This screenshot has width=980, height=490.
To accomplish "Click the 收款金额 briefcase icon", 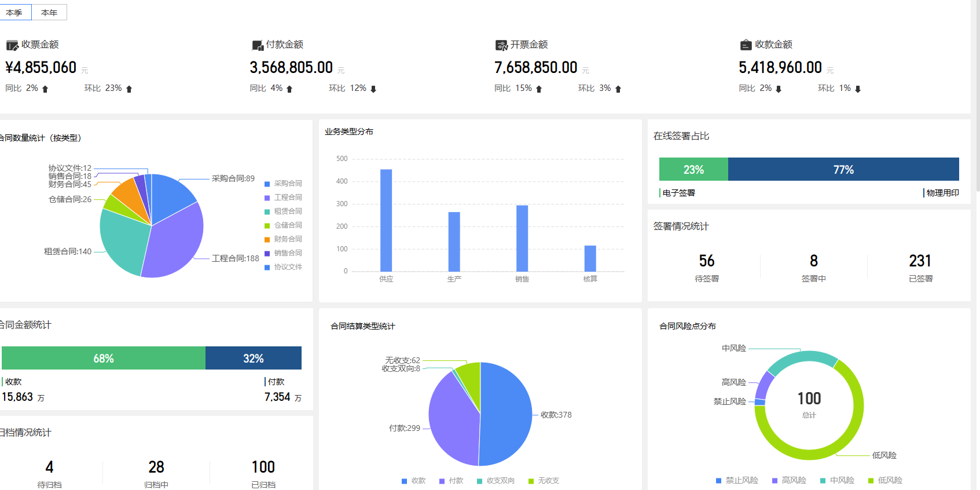I will click(746, 45).
